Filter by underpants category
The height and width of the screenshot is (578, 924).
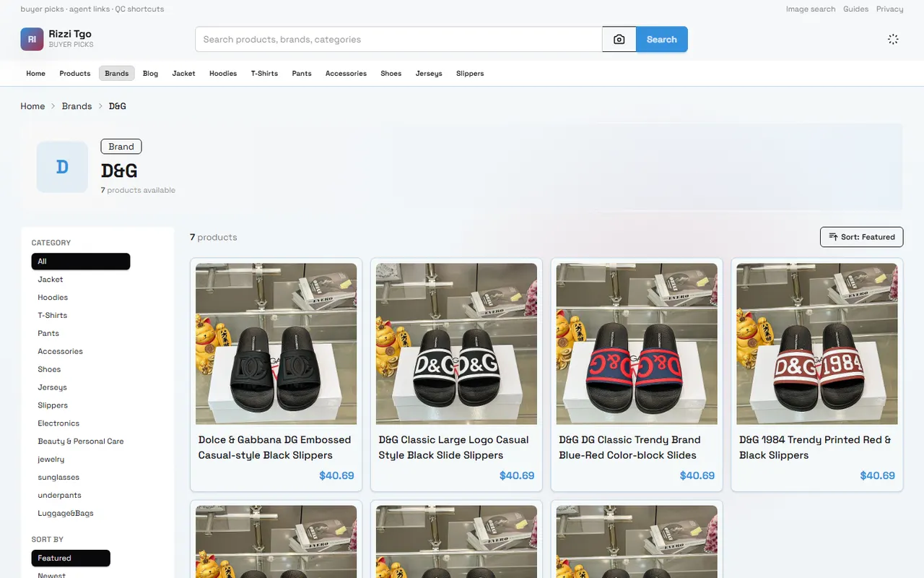pos(59,496)
